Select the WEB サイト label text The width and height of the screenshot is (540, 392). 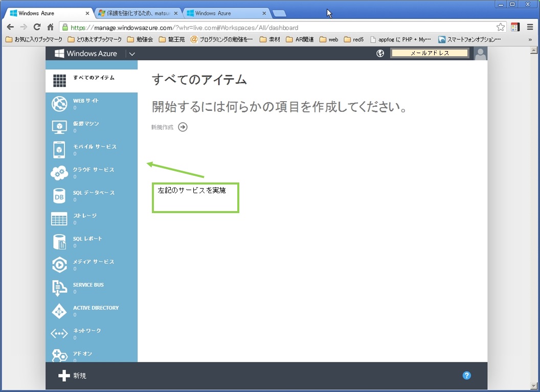click(86, 101)
